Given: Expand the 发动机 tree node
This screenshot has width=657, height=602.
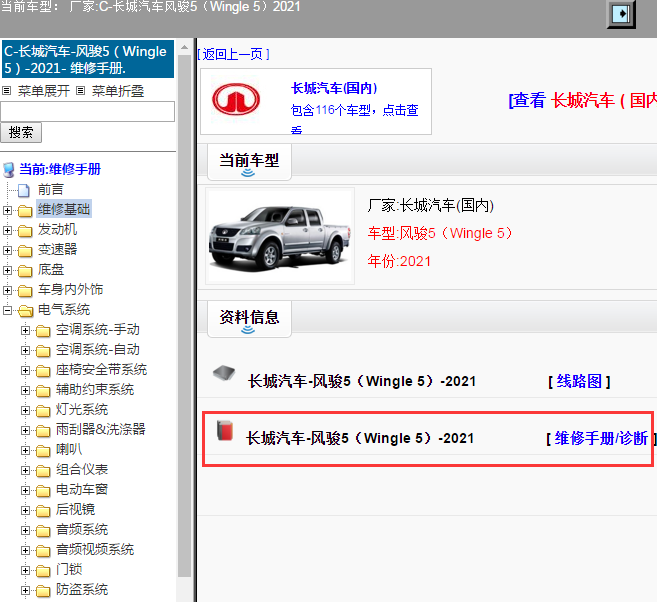Looking at the screenshot, I should coord(7,230).
